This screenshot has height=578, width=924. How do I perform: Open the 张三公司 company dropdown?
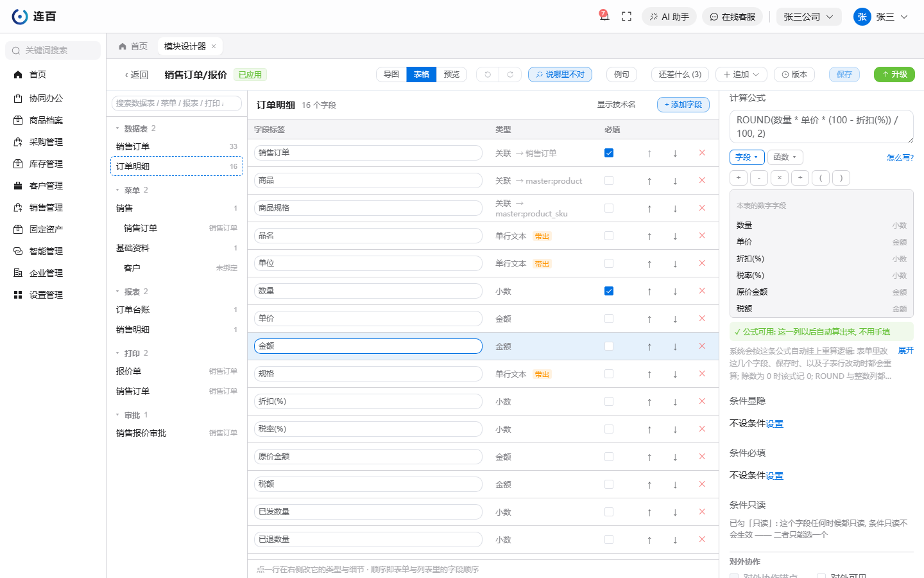809,17
